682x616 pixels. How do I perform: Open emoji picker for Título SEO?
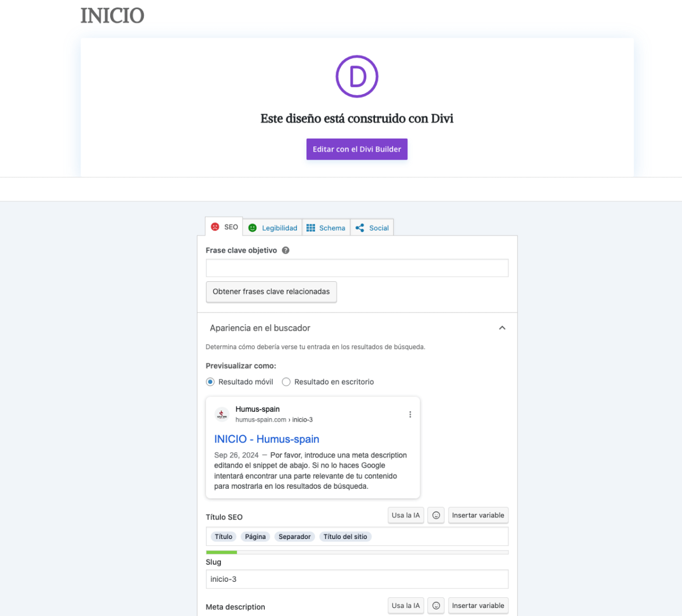point(436,515)
